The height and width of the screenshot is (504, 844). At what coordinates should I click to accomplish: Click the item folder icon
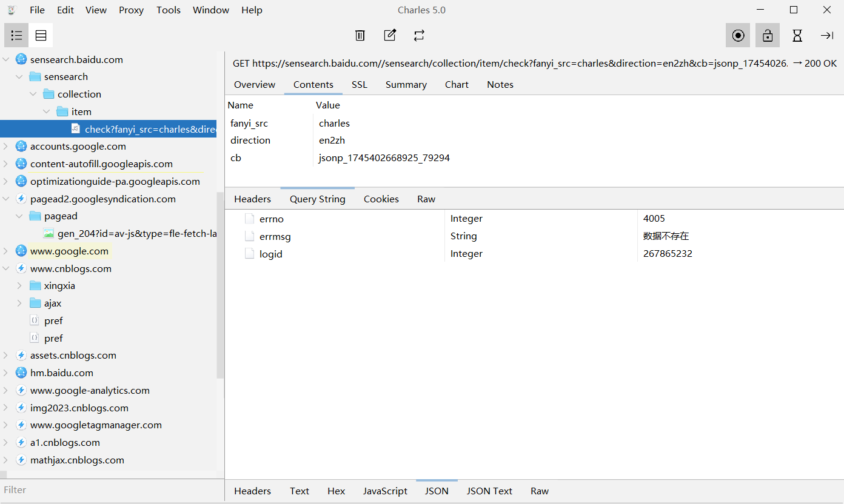coord(62,111)
